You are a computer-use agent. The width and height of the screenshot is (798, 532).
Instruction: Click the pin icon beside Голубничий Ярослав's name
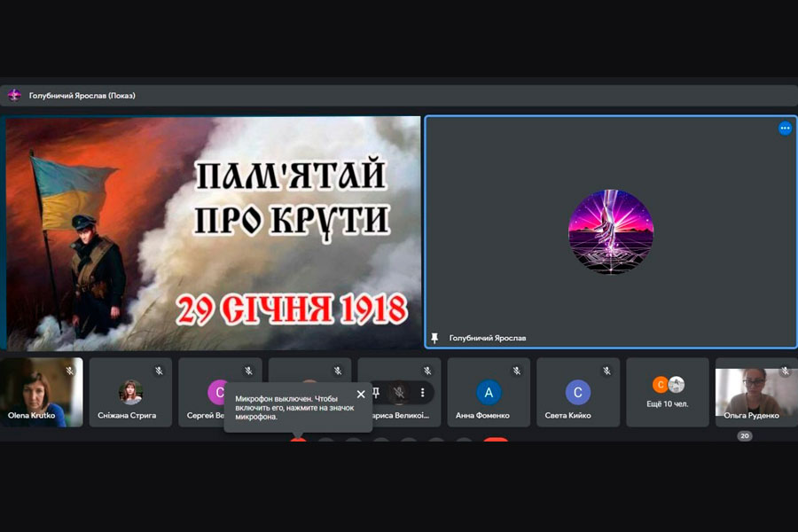tap(434, 338)
